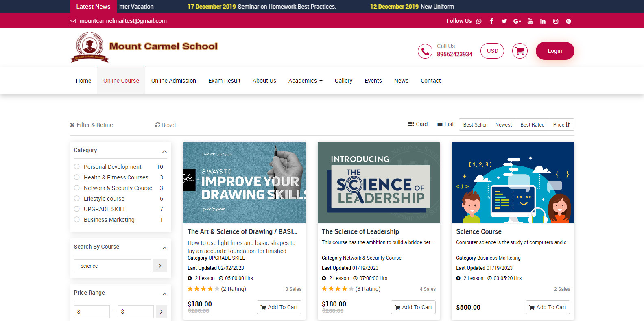This screenshot has height=321, width=644.
Task: Open the Pinterest social link icon
Action: (x=568, y=21)
